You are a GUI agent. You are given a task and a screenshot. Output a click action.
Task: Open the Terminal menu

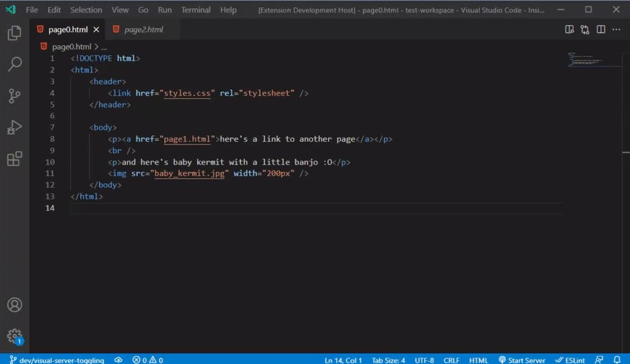click(195, 9)
